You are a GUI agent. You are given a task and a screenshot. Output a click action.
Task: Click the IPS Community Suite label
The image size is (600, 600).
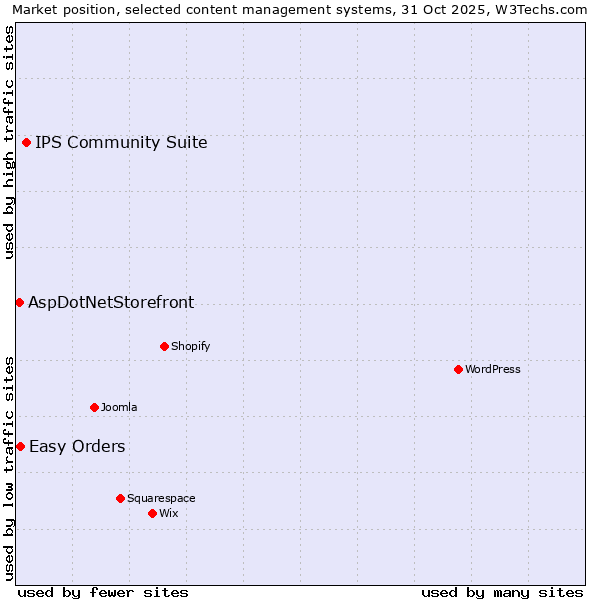[121, 142]
